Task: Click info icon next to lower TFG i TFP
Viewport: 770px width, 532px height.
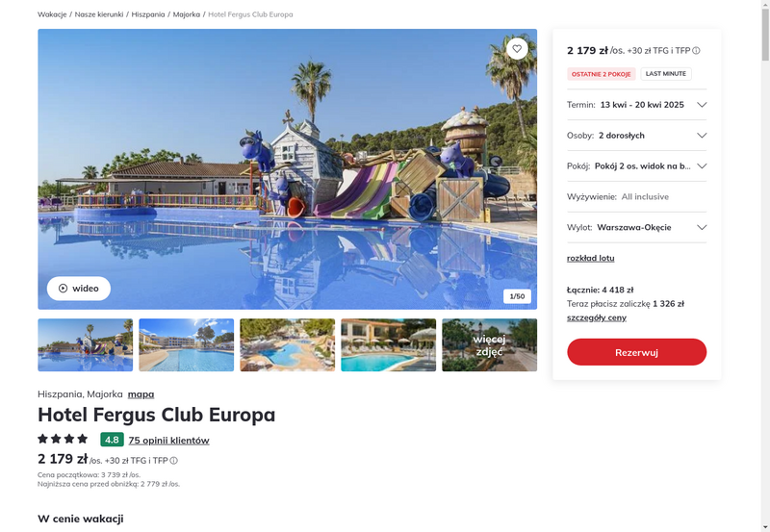Action: [174, 461]
